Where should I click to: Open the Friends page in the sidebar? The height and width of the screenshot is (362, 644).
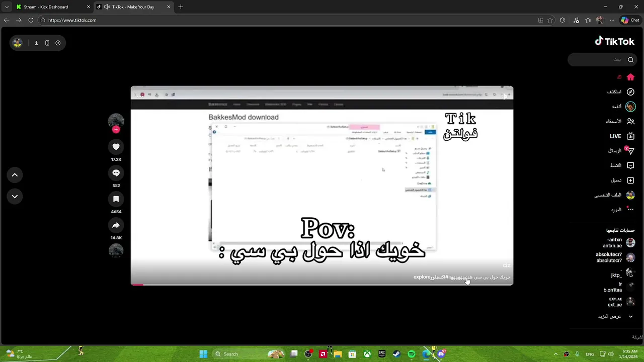tap(620, 121)
